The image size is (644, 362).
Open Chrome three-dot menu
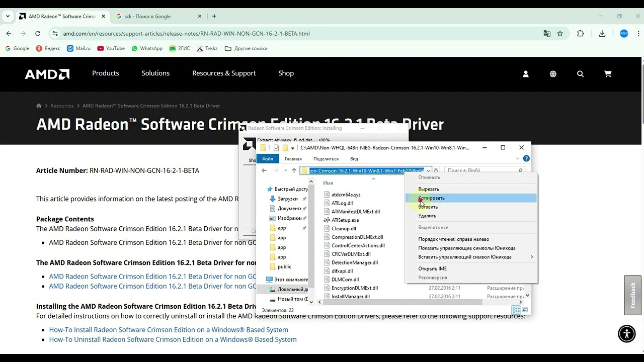tap(637, 34)
